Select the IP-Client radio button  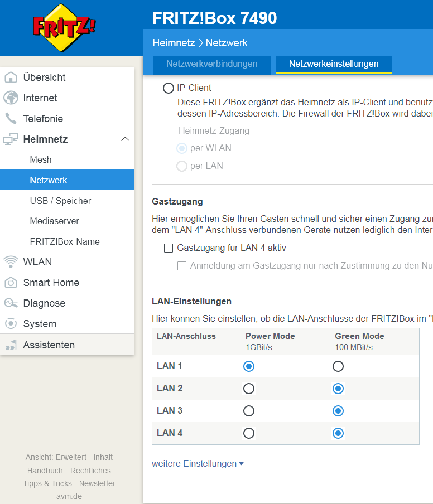tap(169, 88)
